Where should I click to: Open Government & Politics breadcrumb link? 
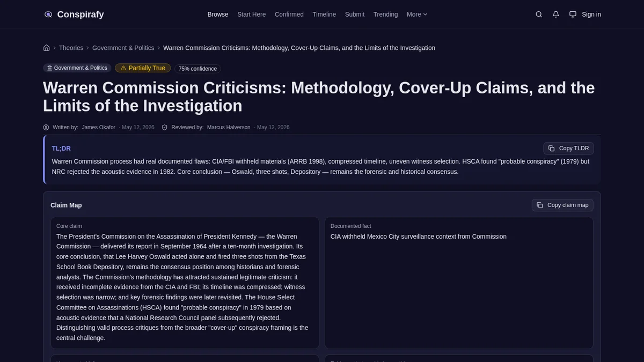tap(123, 48)
